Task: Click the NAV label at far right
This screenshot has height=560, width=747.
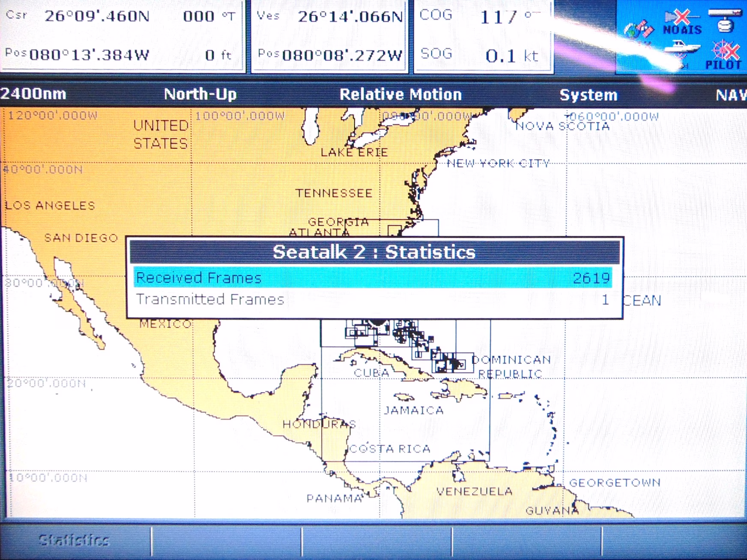Action: pos(731,95)
